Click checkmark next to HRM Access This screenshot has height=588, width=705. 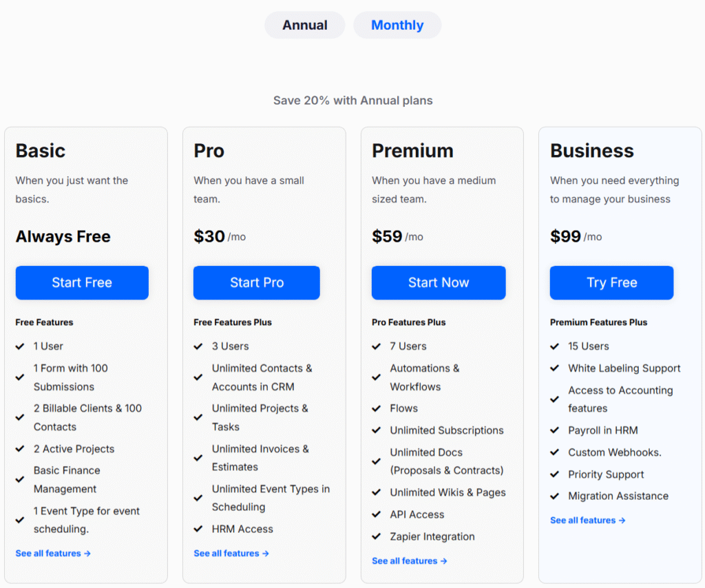pyautogui.click(x=198, y=529)
